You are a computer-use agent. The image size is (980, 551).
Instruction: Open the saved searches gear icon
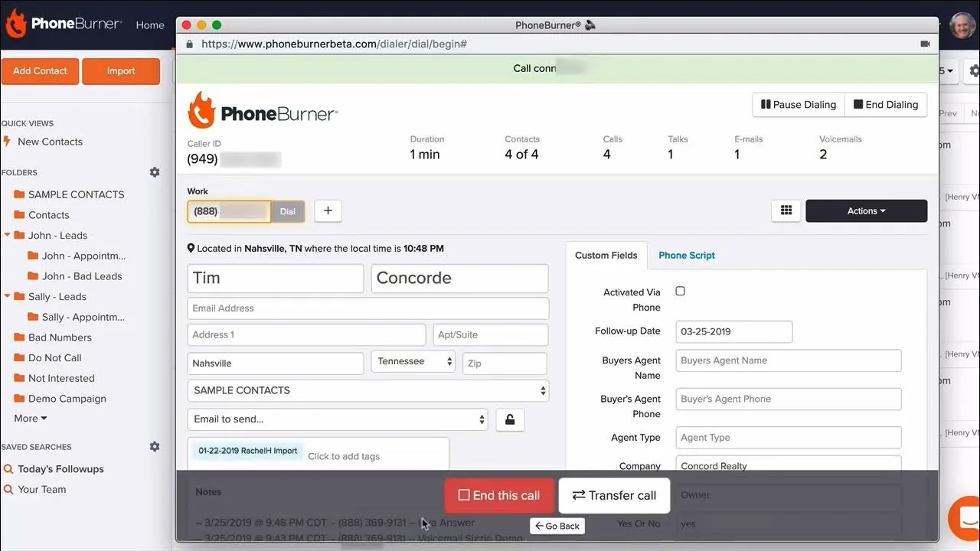click(x=155, y=446)
